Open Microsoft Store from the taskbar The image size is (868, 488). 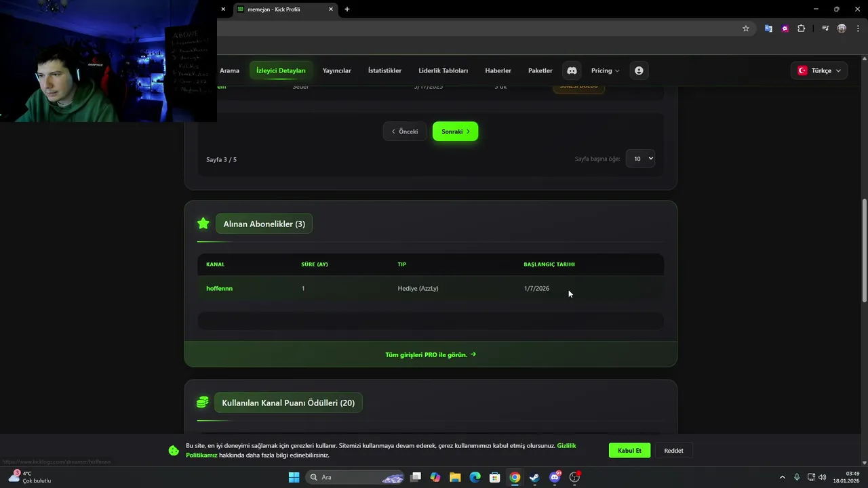click(495, 477)
